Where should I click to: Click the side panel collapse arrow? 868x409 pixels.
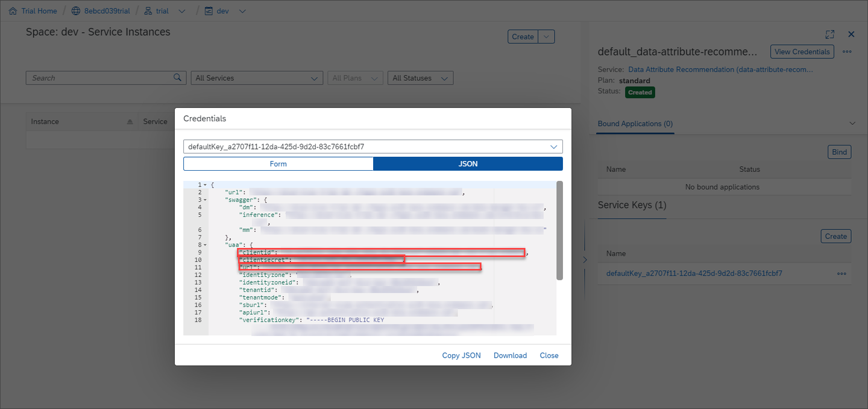(585, 259)
